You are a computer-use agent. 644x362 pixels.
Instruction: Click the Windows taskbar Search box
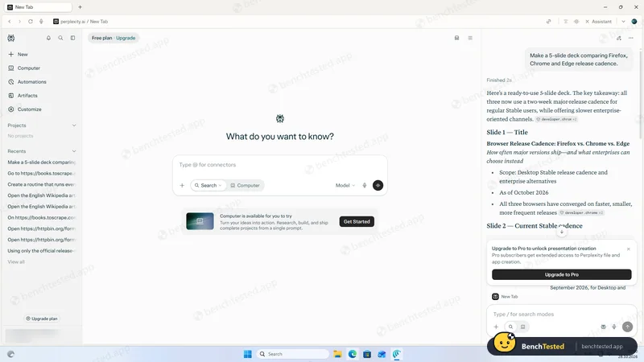[293, 354]
